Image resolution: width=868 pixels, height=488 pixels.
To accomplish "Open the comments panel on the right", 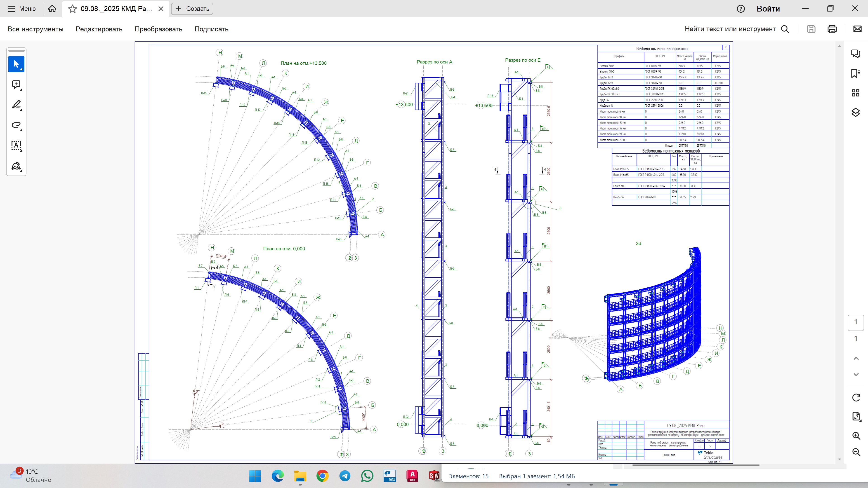I will (856, 54).
